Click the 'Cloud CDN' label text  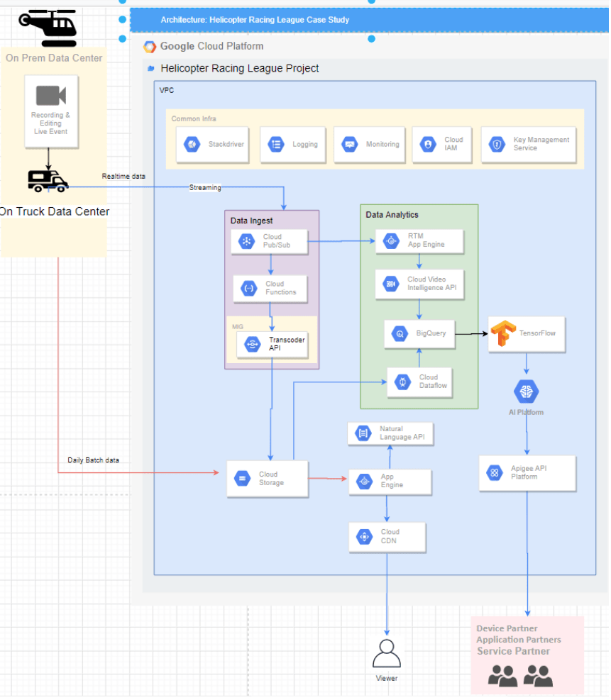[390, 536]
